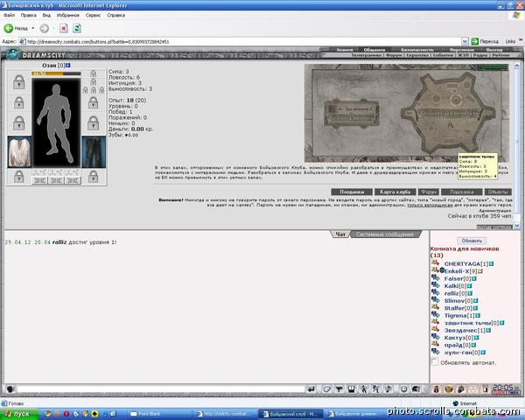Refresh the page with green arrows icon
525x420 pixels.
pyautogui.click(x=77, y=29)
